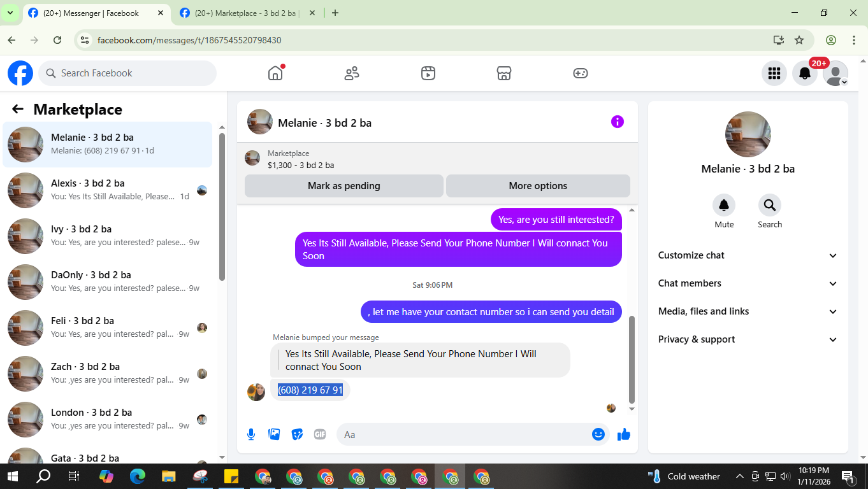Open Microsoft Edge from the taskbar
Screen dimensions: 868x489
point(138,476)
